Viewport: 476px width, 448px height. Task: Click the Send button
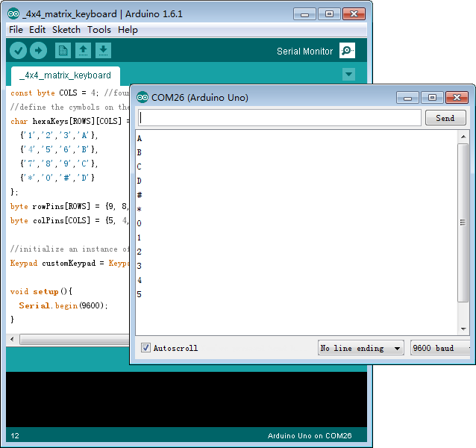[445, 118]
